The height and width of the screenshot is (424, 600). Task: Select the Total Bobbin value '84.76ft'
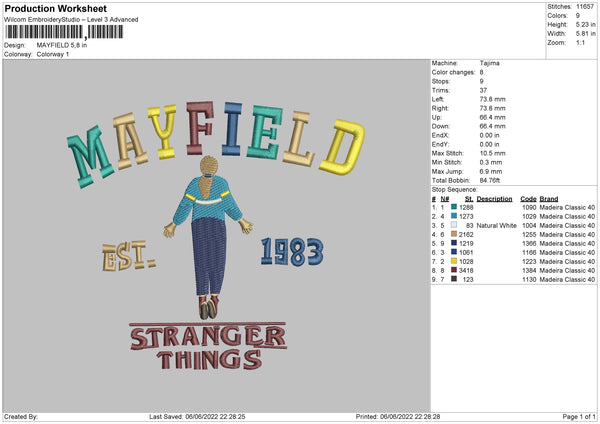(x=490, y=180)
